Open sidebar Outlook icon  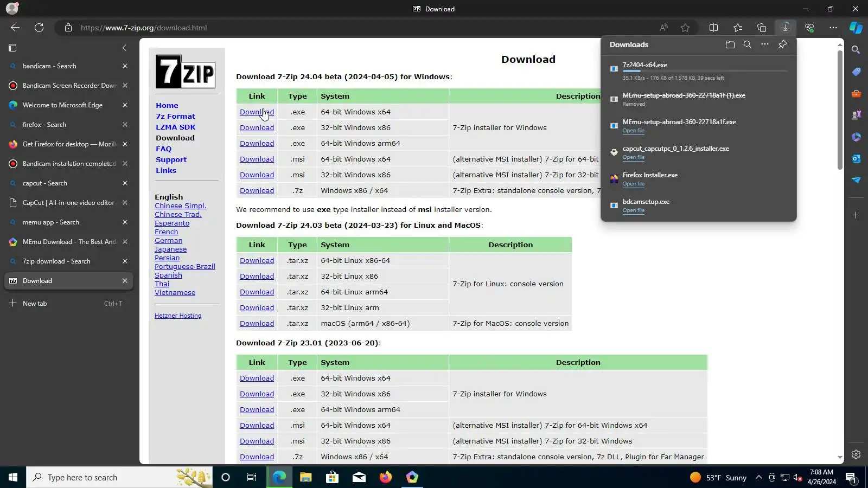(856, 158)
